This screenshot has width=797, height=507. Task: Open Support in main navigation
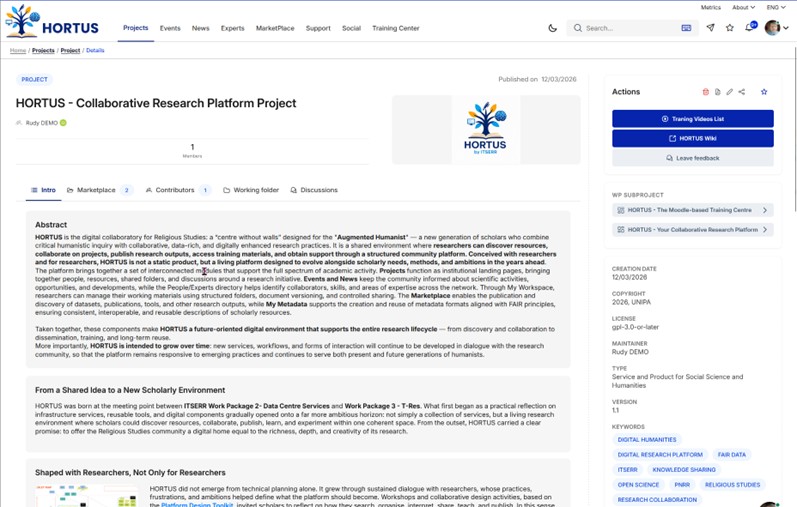(x=318, y=28)
